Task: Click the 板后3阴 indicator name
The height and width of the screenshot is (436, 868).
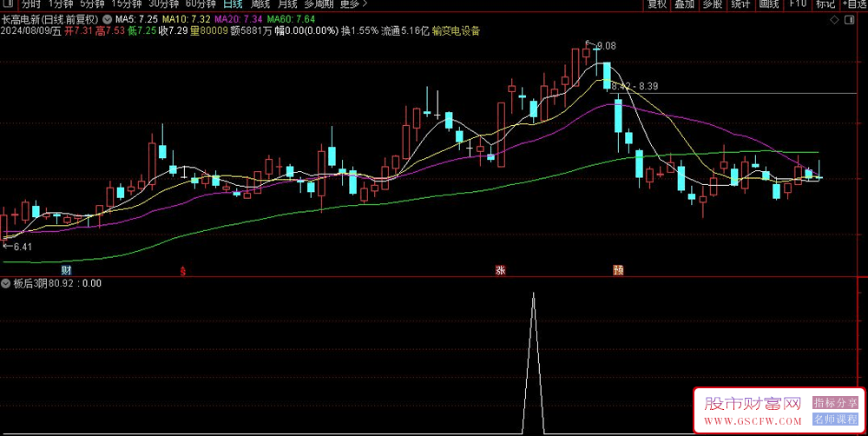Action: (30, 284)
